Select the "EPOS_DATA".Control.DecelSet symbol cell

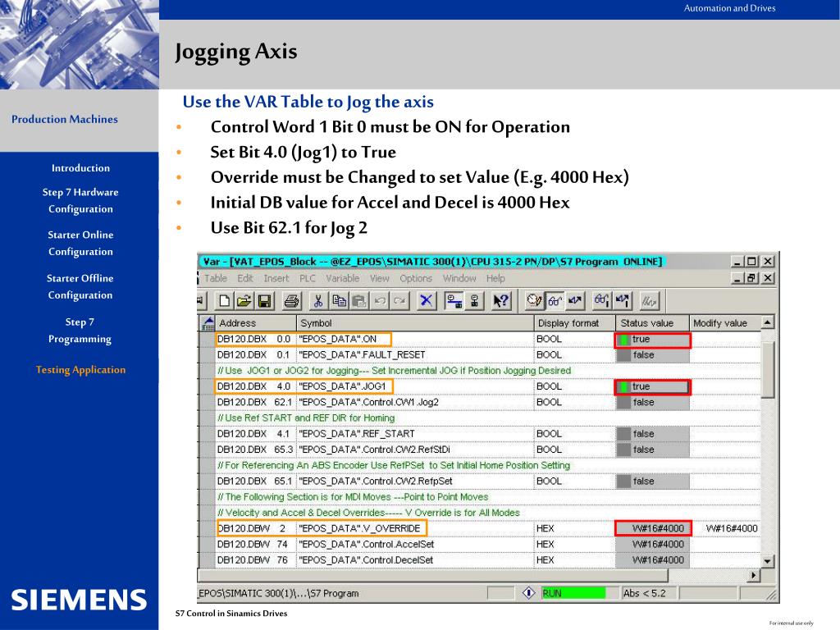[x=415, y=559]
